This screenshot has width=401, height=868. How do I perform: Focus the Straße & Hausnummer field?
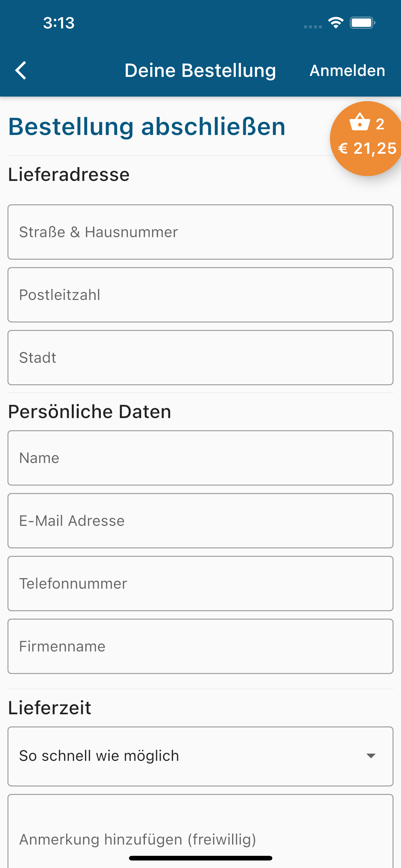pyautogui.click(x=200, y=232)
